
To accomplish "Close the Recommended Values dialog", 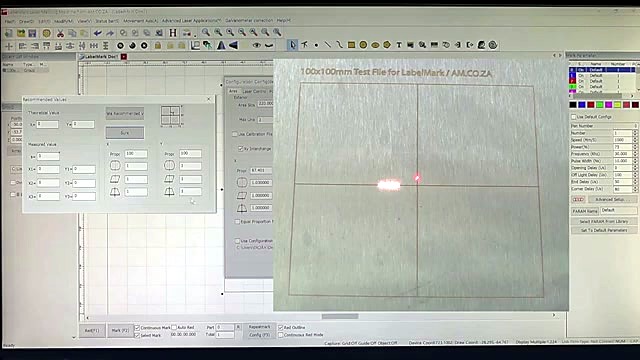I will 209,99.
